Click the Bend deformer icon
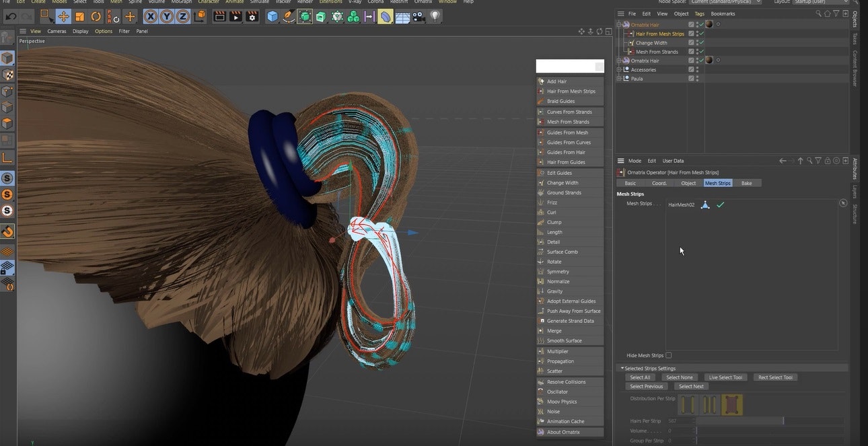 [385, 16]
